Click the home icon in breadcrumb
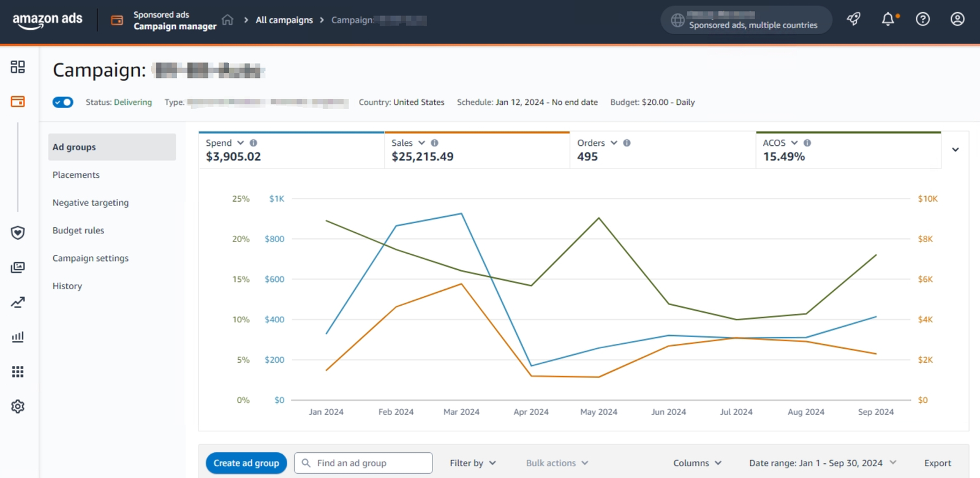Viewport: 980px width, 478px height. (x=227, y=20)
